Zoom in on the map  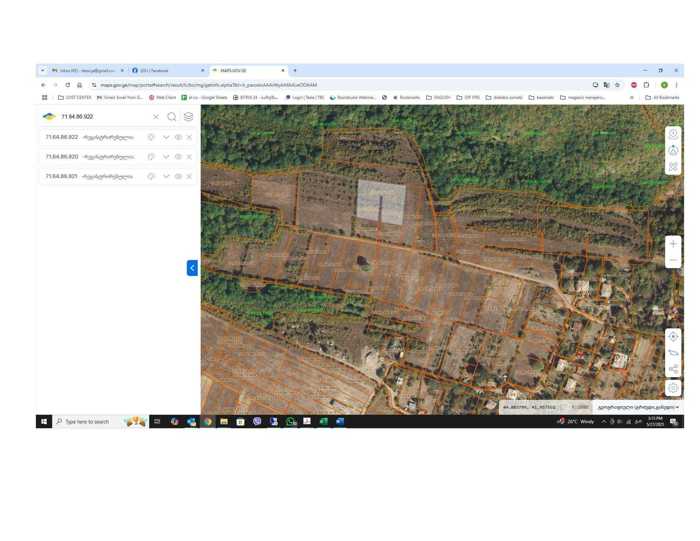point(673,244)
